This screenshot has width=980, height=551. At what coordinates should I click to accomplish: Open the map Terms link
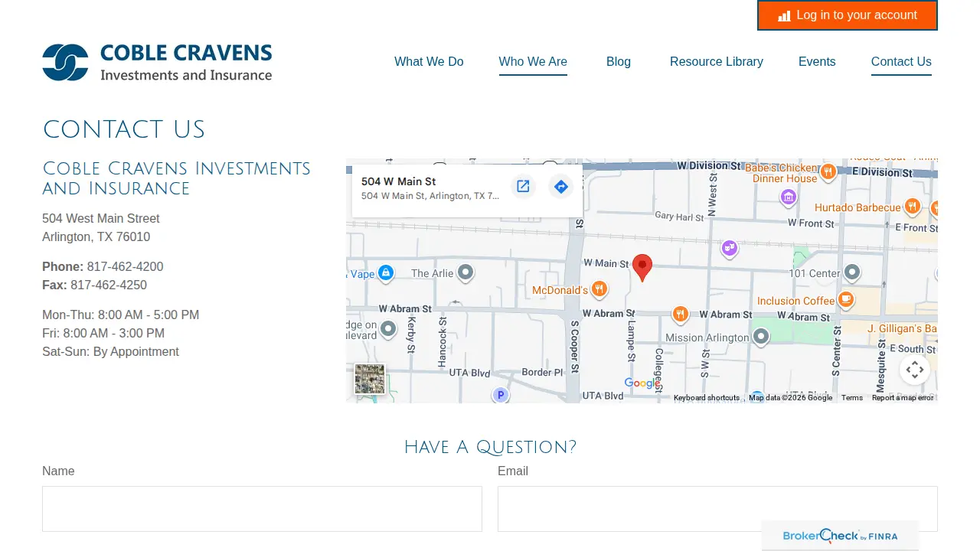coord(852,398)
